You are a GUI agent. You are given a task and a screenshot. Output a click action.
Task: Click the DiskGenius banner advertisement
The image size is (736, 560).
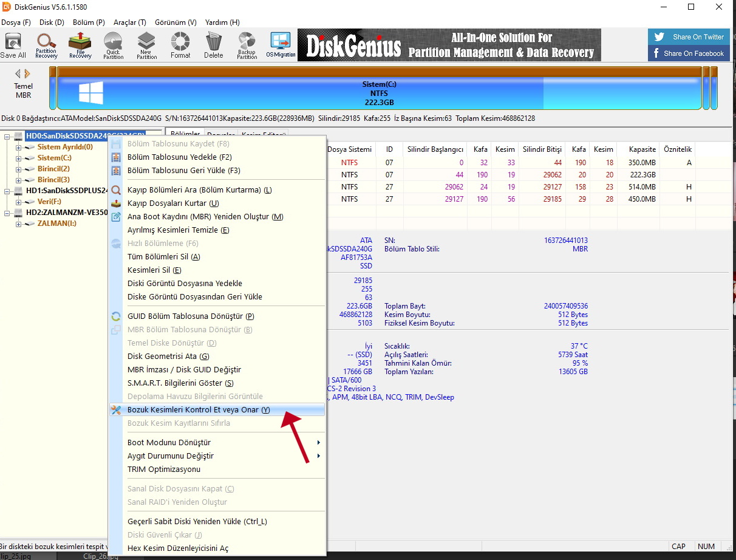pos(449,45)
